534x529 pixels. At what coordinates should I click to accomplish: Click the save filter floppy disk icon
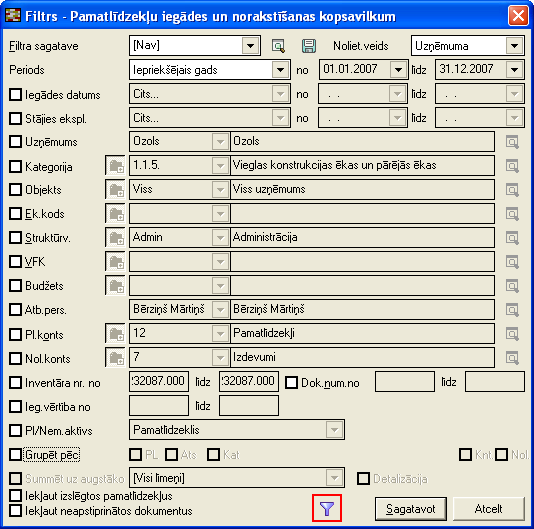point(309,46)
